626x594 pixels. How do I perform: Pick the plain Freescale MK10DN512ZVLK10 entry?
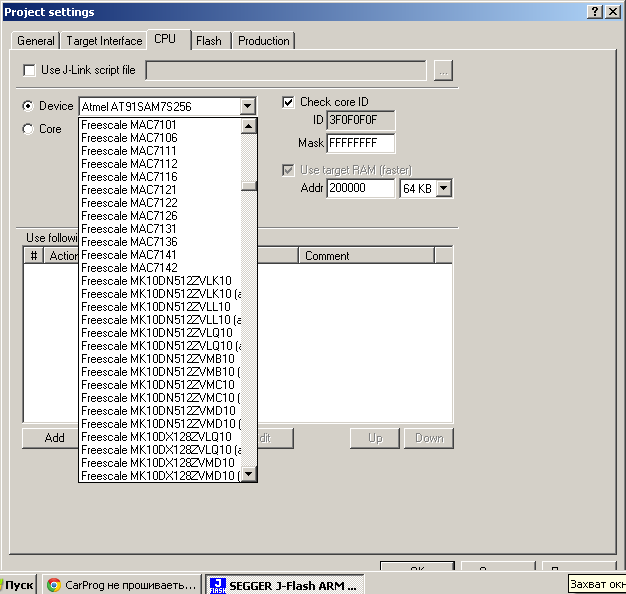tap(160, 281)
